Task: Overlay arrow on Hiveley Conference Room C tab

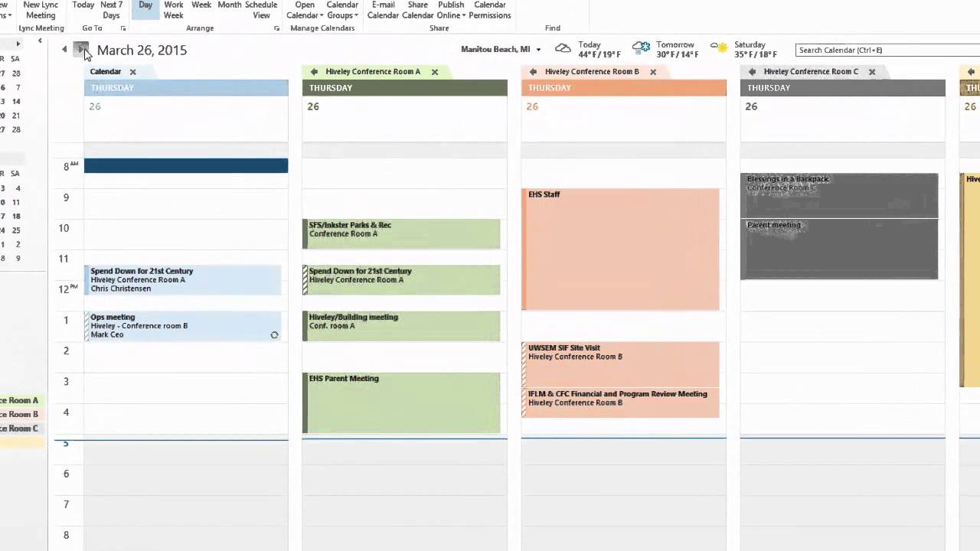Action: coord(752,72)
